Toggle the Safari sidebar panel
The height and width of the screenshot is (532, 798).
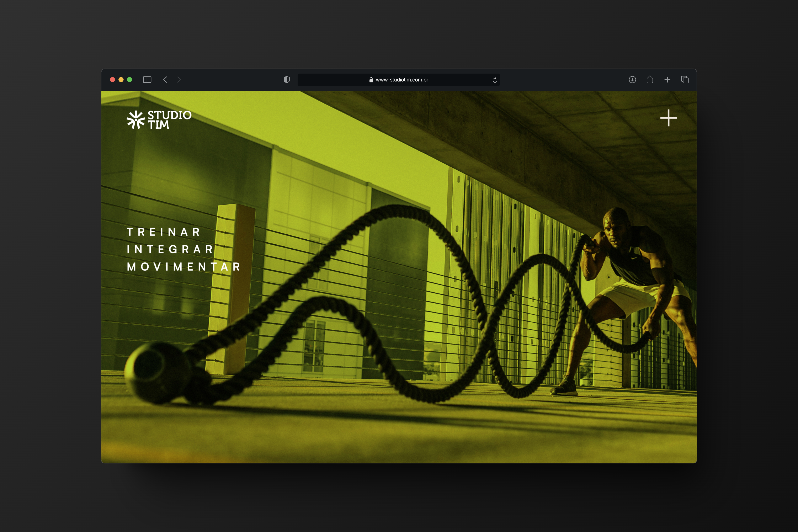tap(147, 80)
